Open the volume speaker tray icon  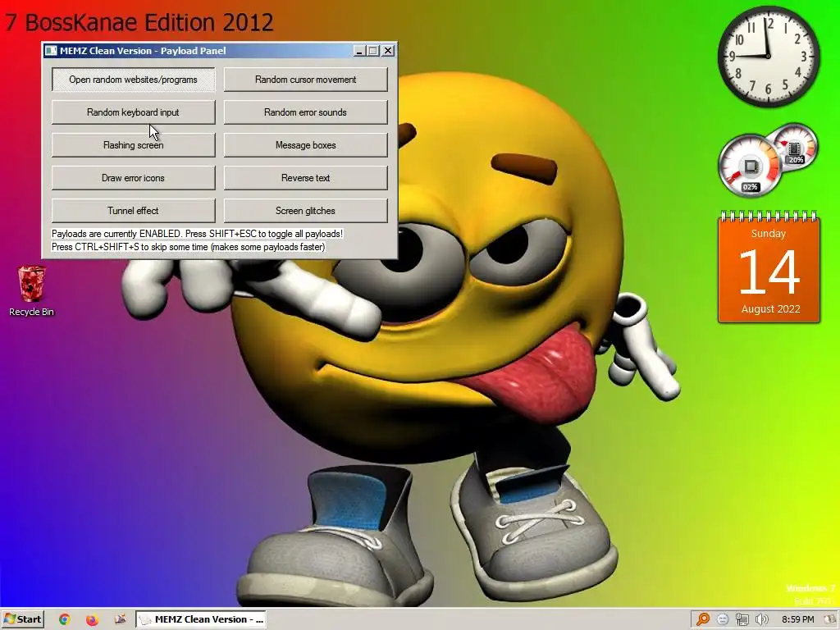[x=762, y=619]
